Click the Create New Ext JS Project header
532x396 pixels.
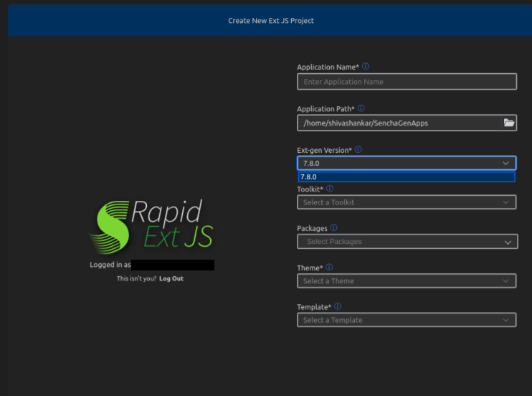[x=271, y=21]
